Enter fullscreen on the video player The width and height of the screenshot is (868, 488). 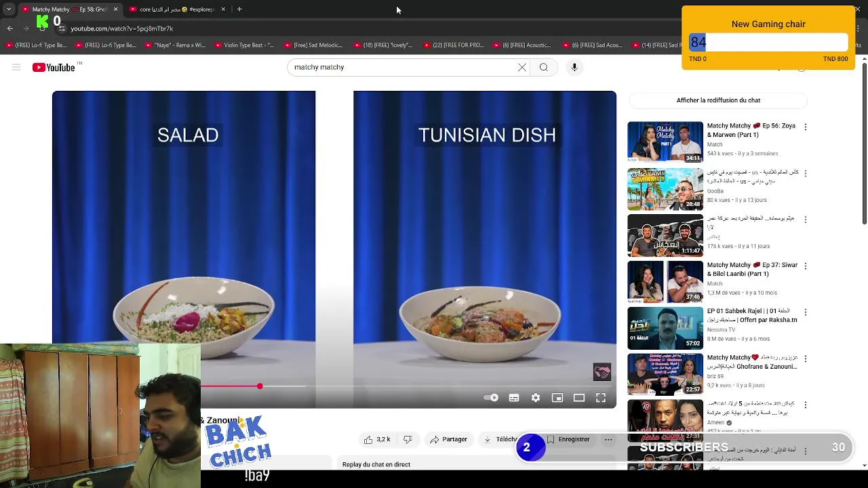601,398
